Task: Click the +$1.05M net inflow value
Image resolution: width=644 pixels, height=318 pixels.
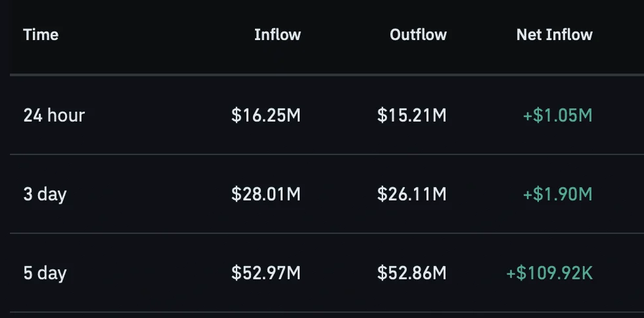Action: (558, 116)
